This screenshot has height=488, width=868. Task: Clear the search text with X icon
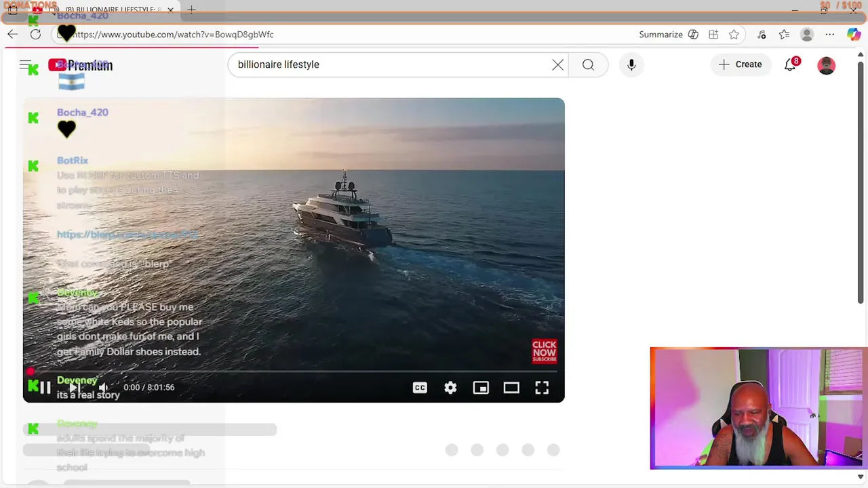(x=557, y=64)
